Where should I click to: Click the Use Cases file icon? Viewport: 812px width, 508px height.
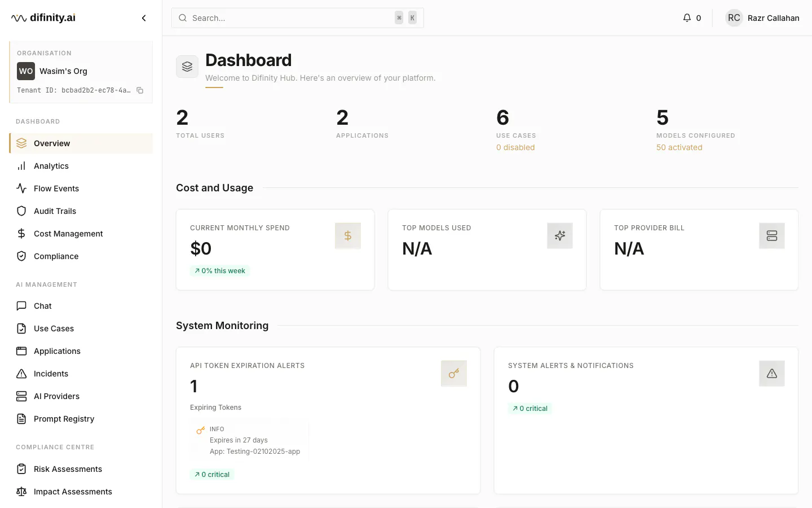(x=21, y=329)
